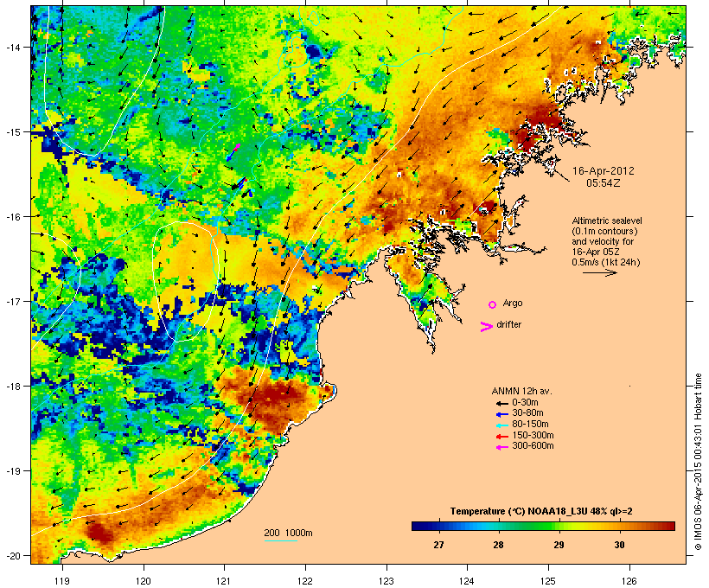Click the time label 05:54Z
Screen dimensions: 709x588
point(604,183)
